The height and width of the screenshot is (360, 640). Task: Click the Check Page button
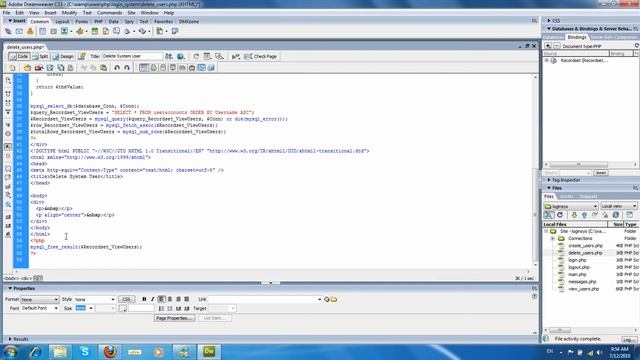(261, 56)
